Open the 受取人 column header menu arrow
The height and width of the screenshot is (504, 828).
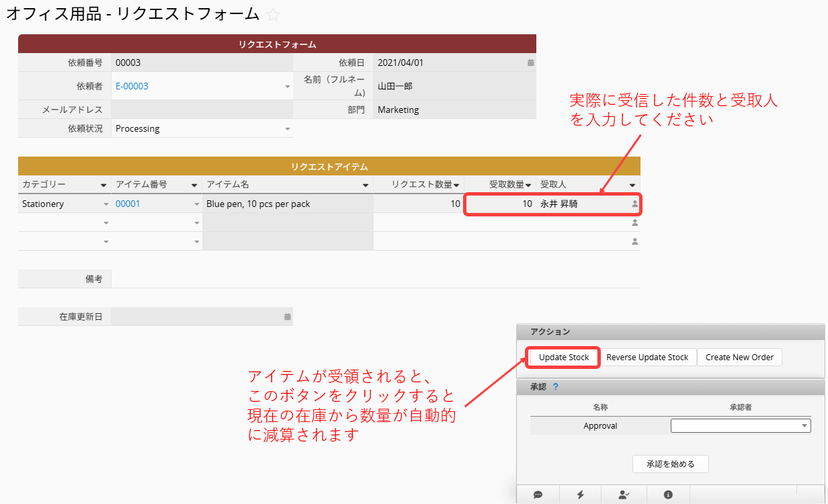632,185
